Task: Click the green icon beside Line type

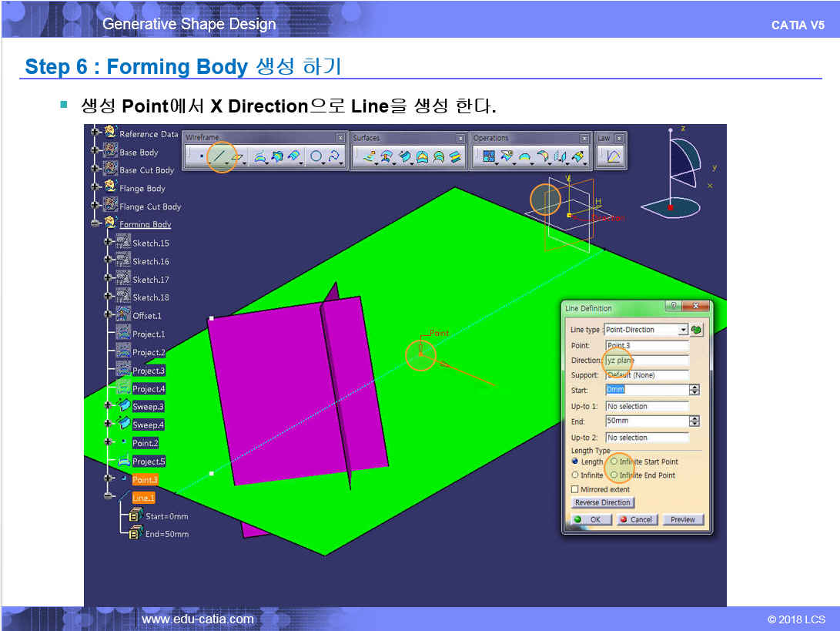Action: click(x=697, y=330)
